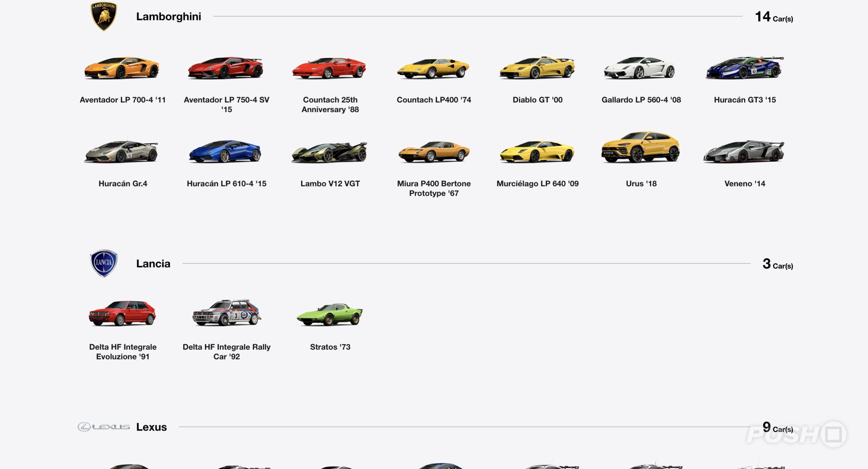Screen dimensions: 868x469
Task: Click the Lamborghini brand logo
Action: coord(104,17)
